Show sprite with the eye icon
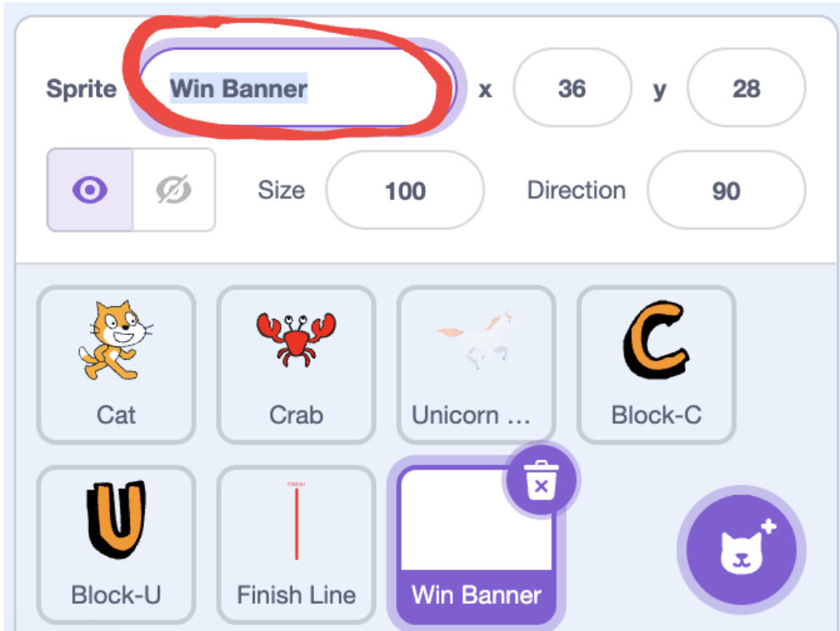The width and height of the screenshot is (840, 631). coord(89,190)
